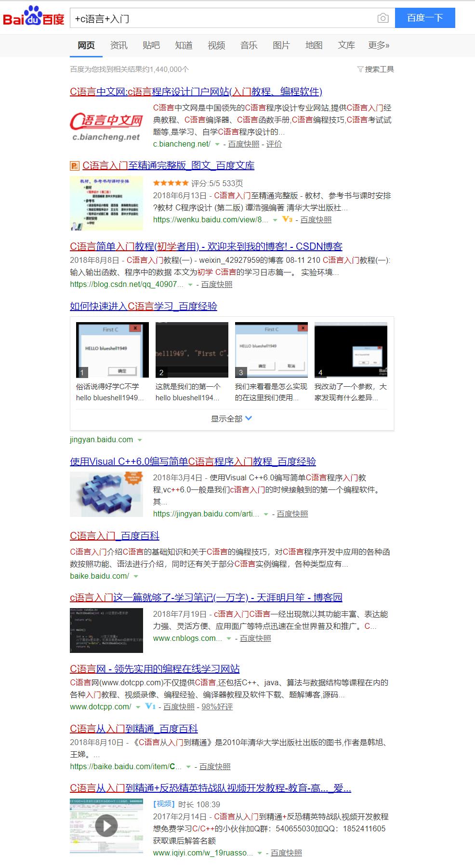
Task: Open 百度快照 for c.biancheng.net
Action: point(243,144)
